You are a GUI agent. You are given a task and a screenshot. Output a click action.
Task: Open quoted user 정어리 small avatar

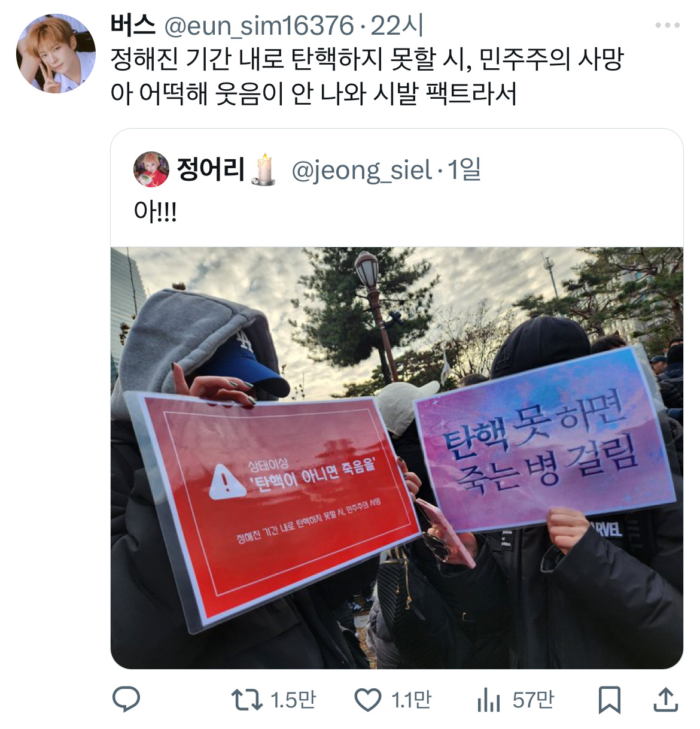click(151, 169)
